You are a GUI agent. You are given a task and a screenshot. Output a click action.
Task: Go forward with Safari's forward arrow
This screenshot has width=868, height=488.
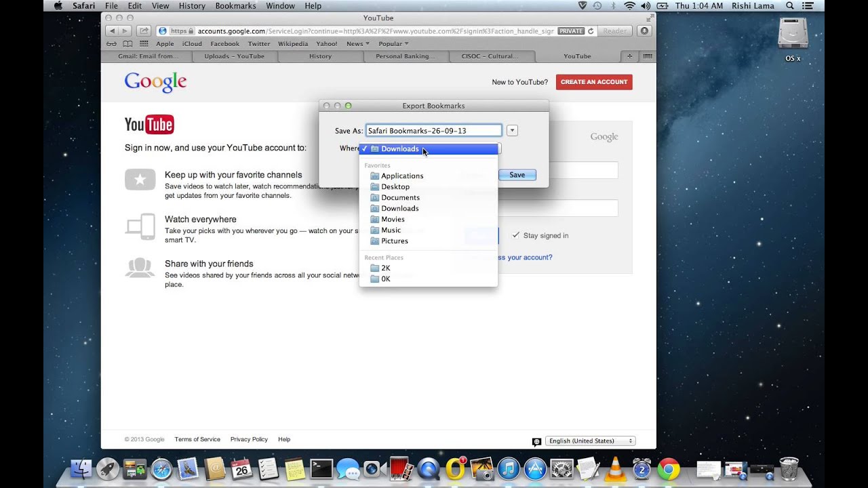(125, 31)
